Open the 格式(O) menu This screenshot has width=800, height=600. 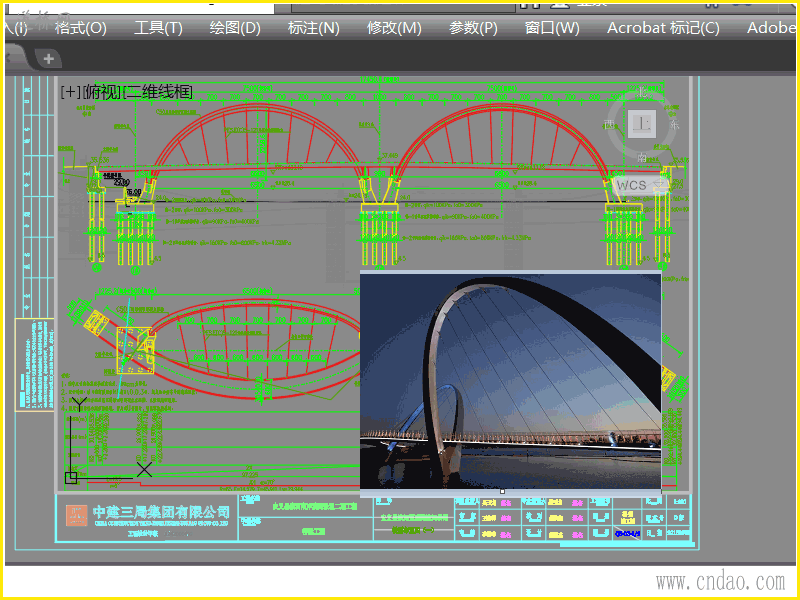tap(80, 27)
